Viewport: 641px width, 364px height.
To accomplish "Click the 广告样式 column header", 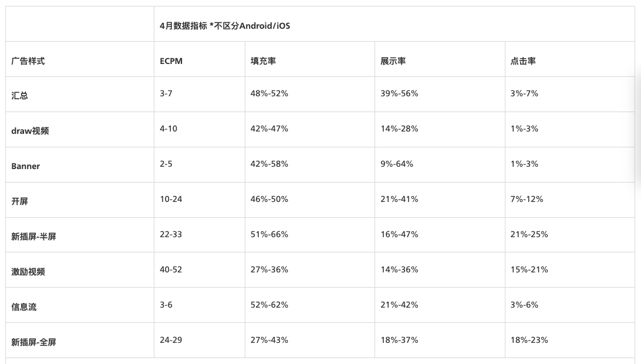I will coord(28,61).
